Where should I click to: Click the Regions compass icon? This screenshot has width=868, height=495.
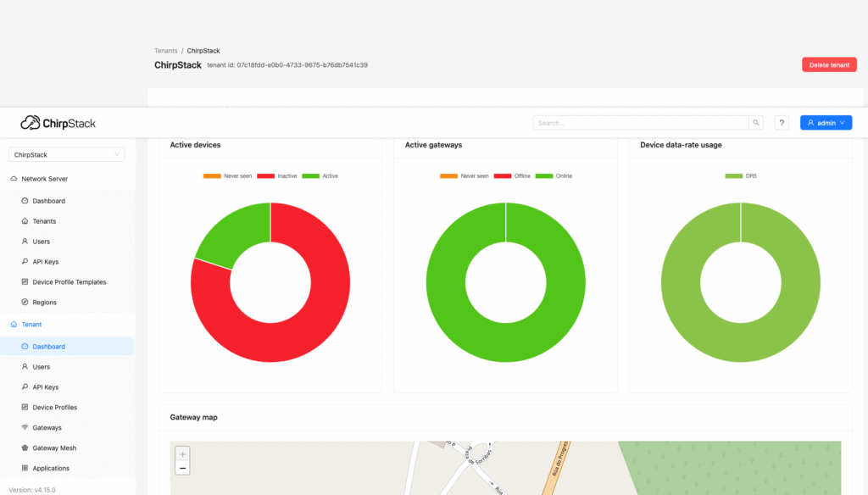click(x=25, y=303)
